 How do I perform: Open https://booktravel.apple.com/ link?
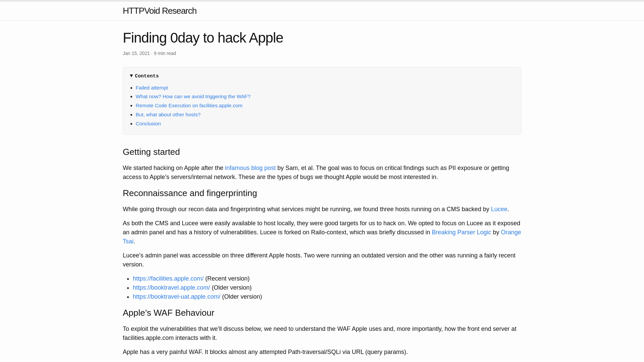(171, 288)
